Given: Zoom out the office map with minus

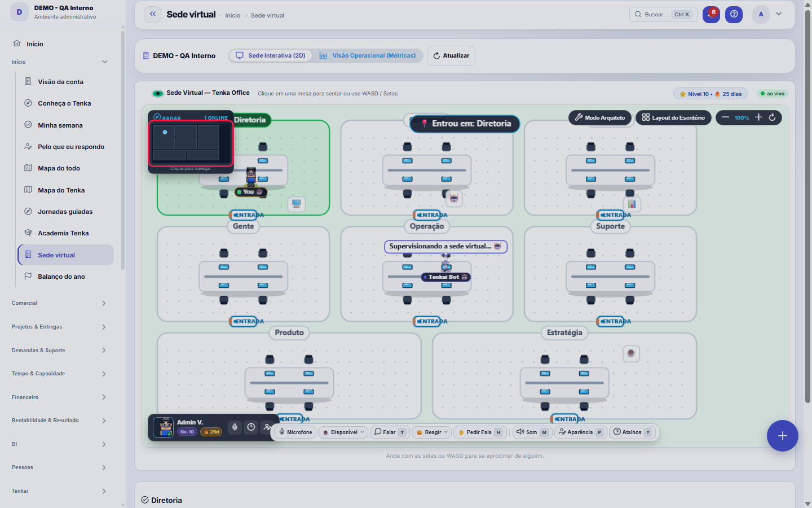Looking at the screenshot, I should click(725, 117).
